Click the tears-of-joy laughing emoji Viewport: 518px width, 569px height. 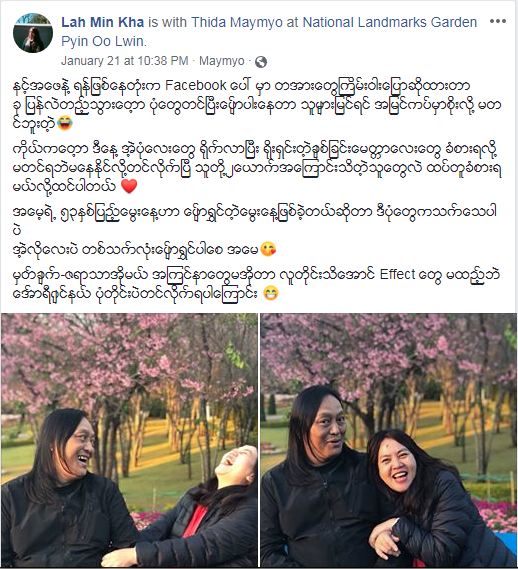coord(65,123)
